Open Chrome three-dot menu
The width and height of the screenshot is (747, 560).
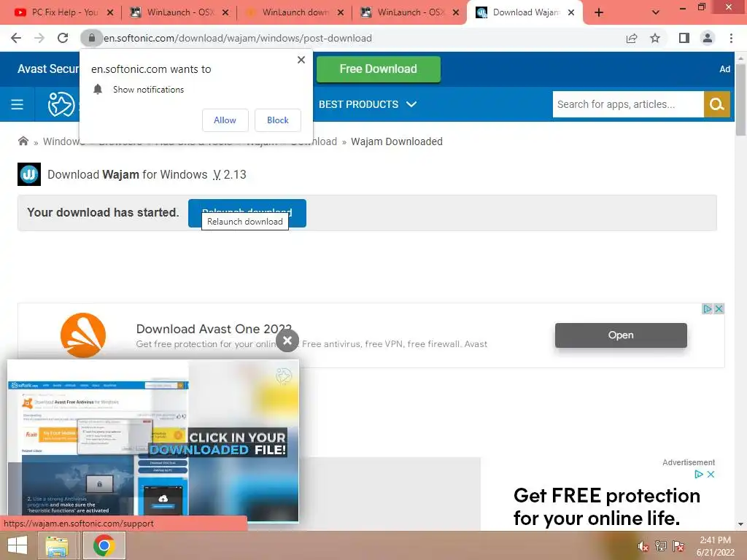(x=731, y=38)
